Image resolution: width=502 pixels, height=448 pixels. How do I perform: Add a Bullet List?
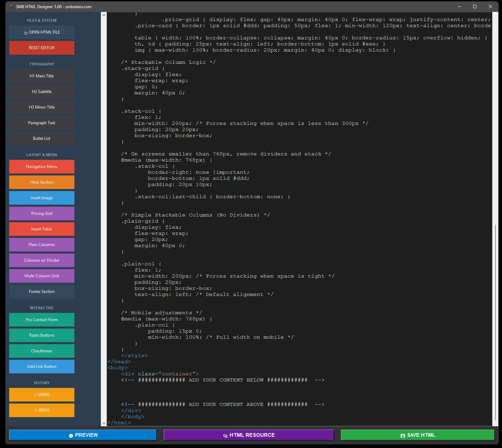click(x=42, y=138)
